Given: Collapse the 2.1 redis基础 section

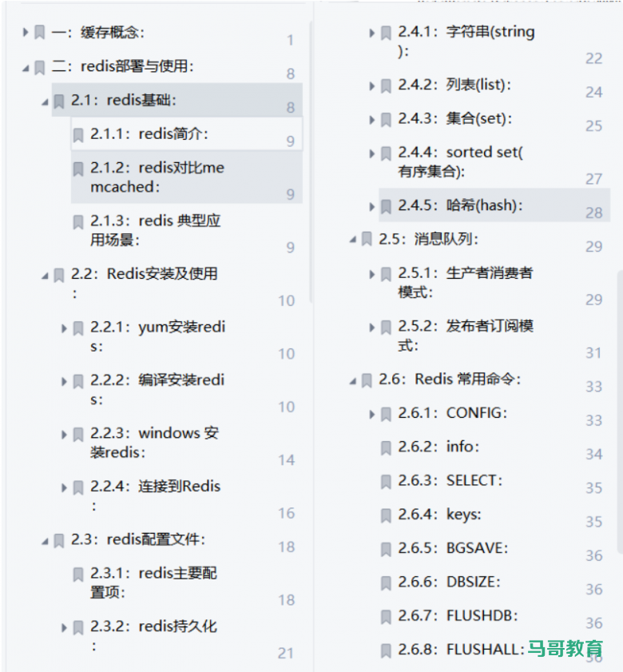Looking at the screenshot, I should click(x=45, y=101).
